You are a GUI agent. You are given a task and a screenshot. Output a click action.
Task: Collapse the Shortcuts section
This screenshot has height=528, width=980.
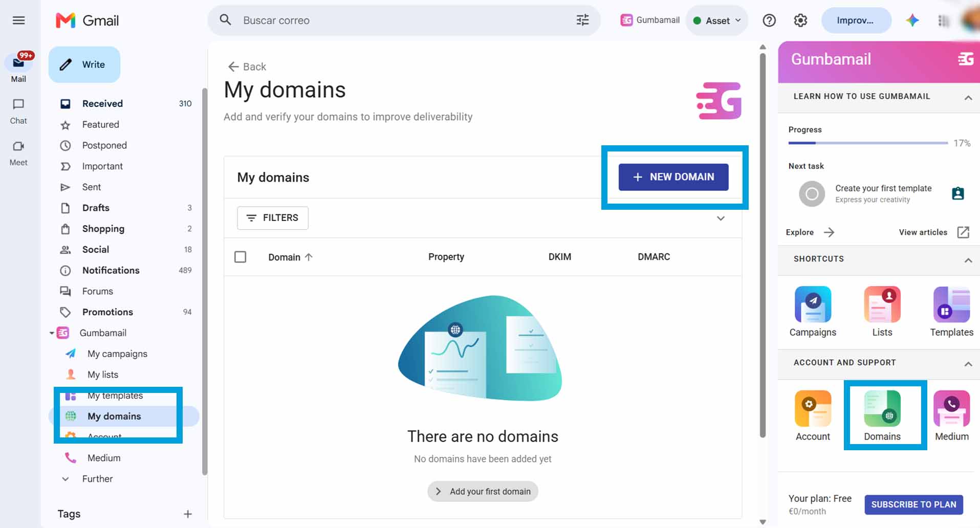pyautogui.click(x=968, y=260)
